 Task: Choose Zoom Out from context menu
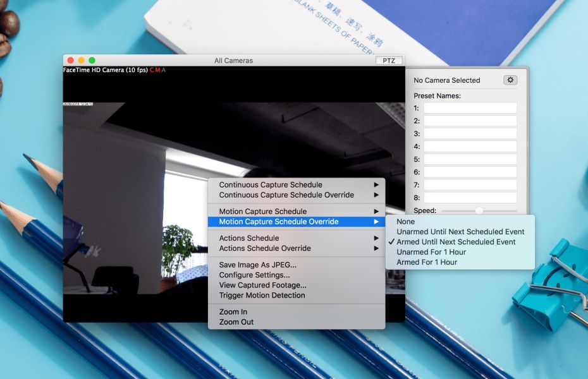point(297,322)
